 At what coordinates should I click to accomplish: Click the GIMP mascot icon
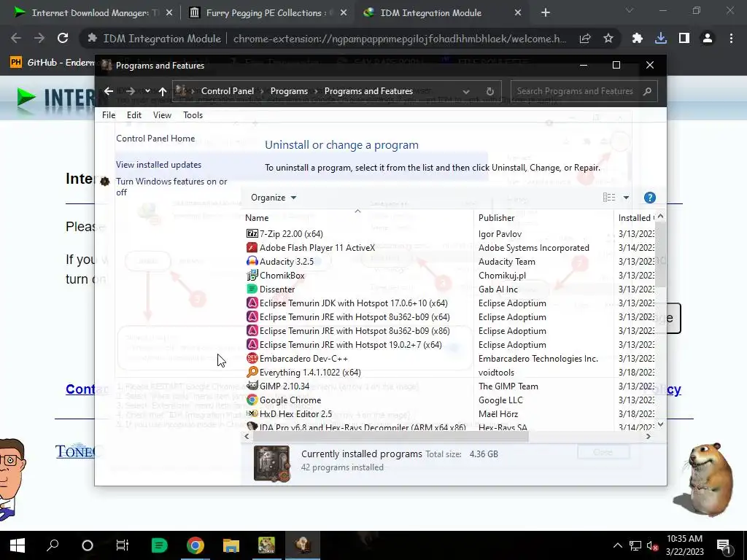[x=252, y=386]
